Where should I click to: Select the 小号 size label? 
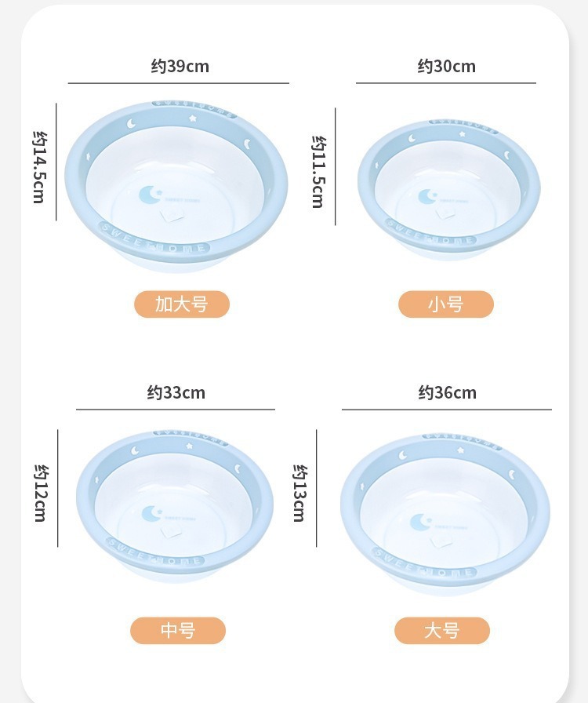(x=445, y=304)
